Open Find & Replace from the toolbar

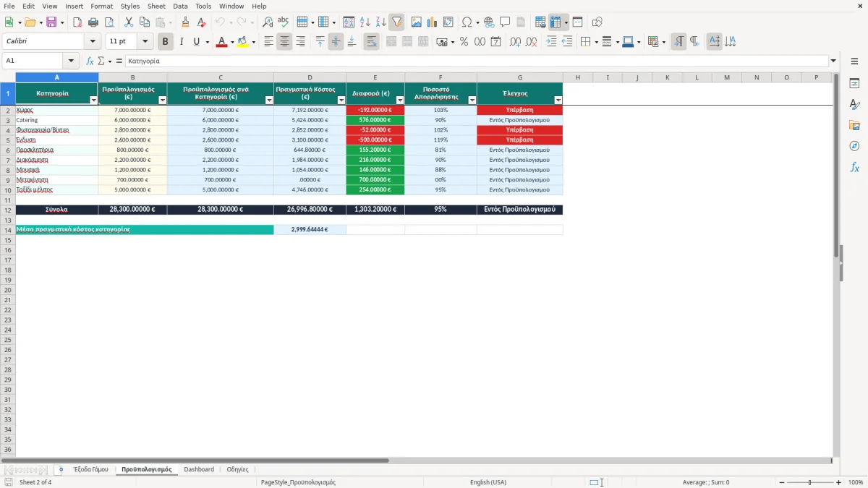pos(268,22)
